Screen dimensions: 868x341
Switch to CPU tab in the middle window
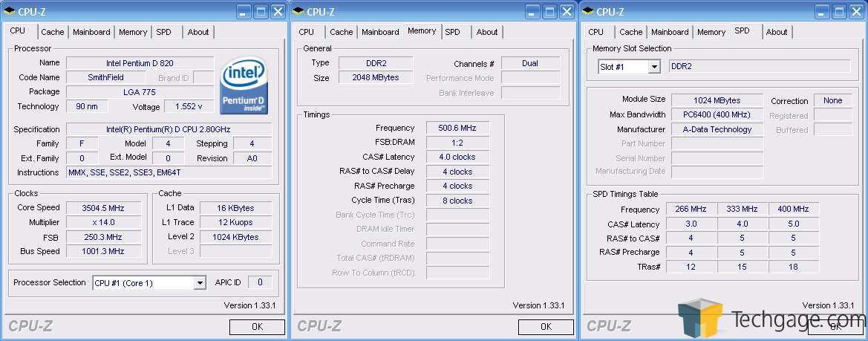tap(306, 32)
